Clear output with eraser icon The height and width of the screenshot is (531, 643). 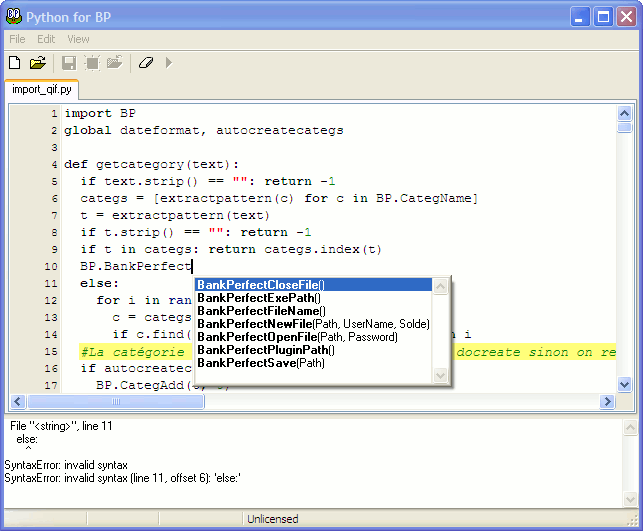146,63
